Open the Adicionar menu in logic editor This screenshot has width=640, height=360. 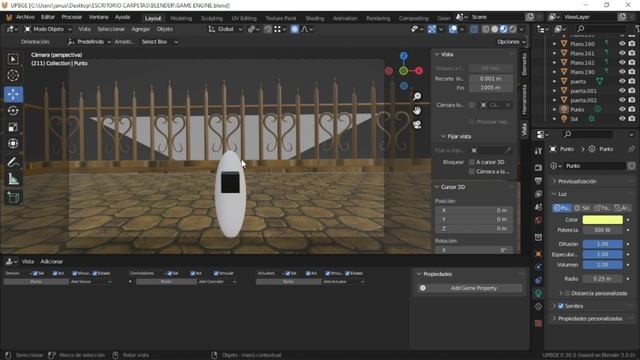[52, 262]
